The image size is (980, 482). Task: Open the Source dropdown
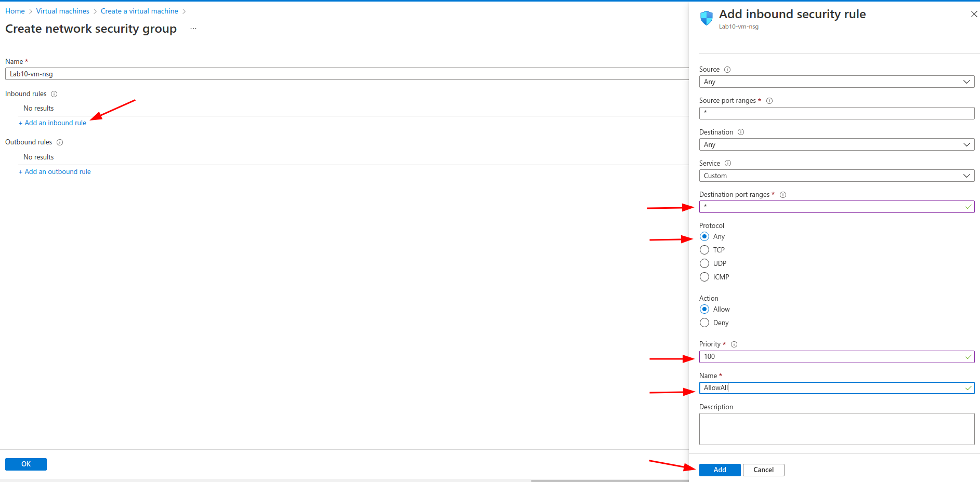tap(837, 82)
